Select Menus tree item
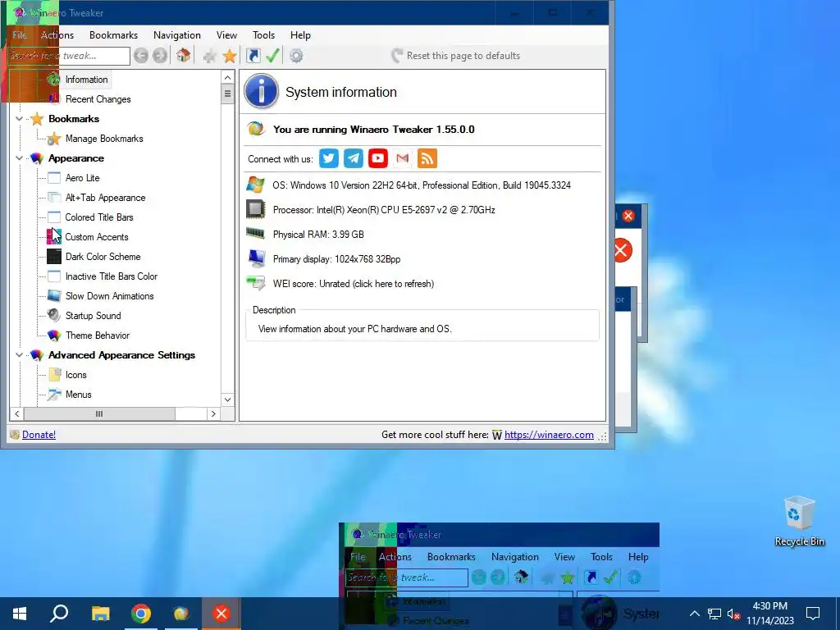This screenshot has height=630, width=840. click(x=78, y=395)
